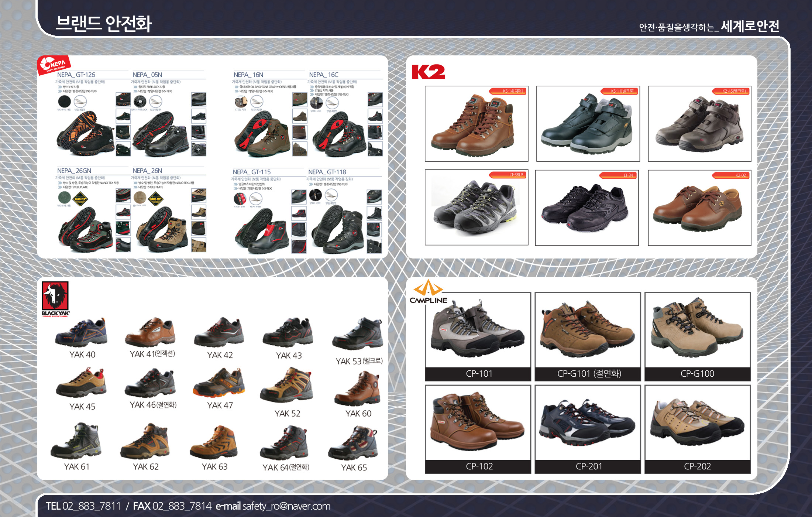This screenshot has height=517, width=812.
Task: Open the CP-101 shoe image
Action: point(478,331)
